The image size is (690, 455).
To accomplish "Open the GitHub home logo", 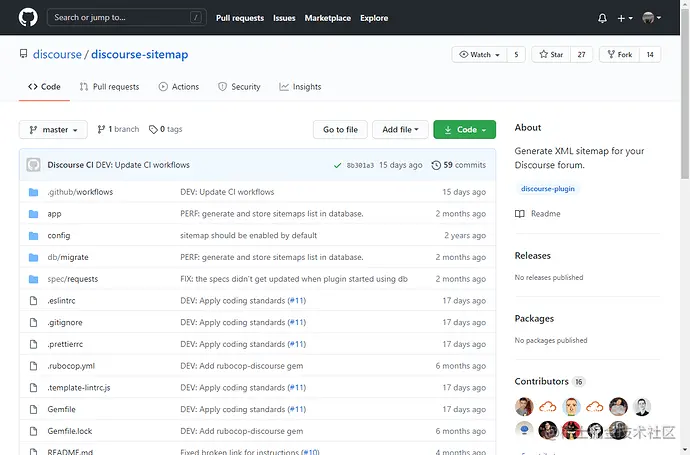I will [x=28, y=18].
